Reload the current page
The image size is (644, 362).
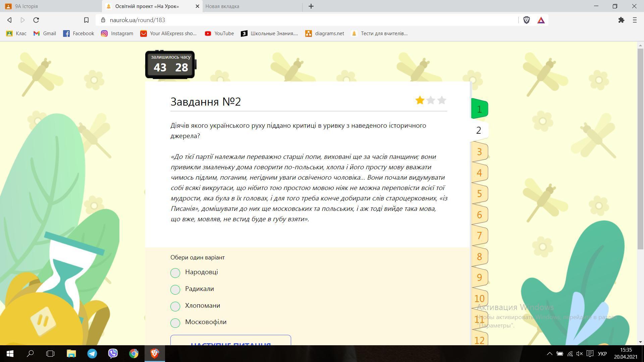pyautogui.click(x=36, y=20)
